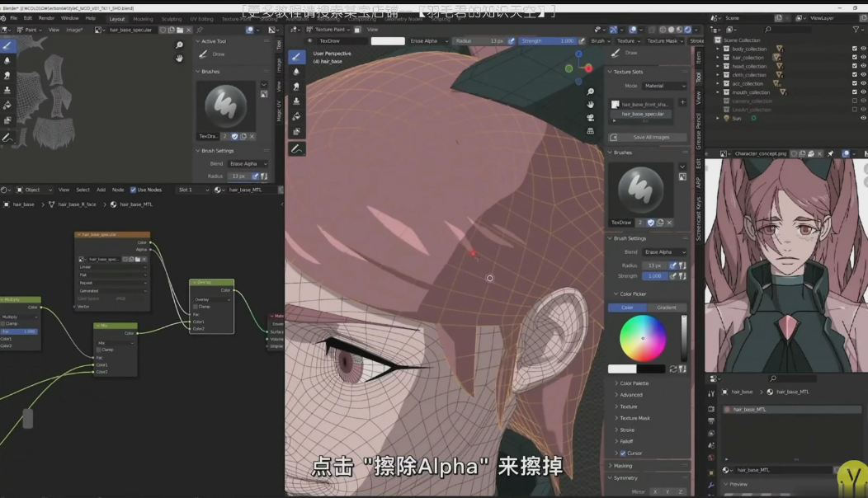
Task: Select the Fill bucket tool in 3D viewport toolbar
Action: coord(297,116)
